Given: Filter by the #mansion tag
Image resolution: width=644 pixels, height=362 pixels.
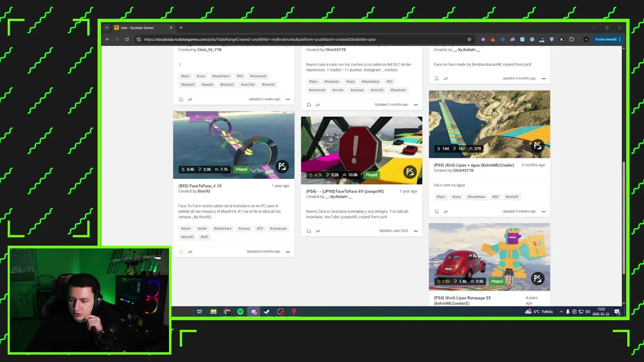Looking at the screenshot, I should pyautogui.click(x=332, y=81).
